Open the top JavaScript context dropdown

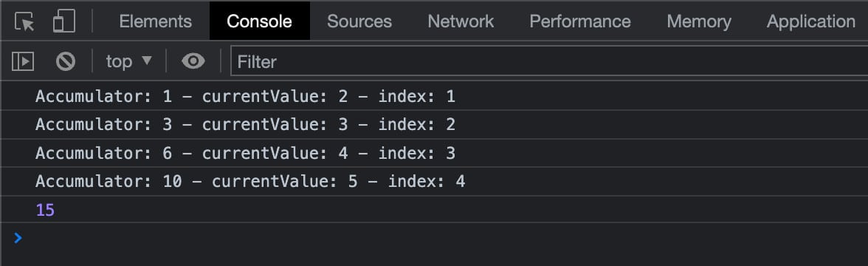point(128,61)
